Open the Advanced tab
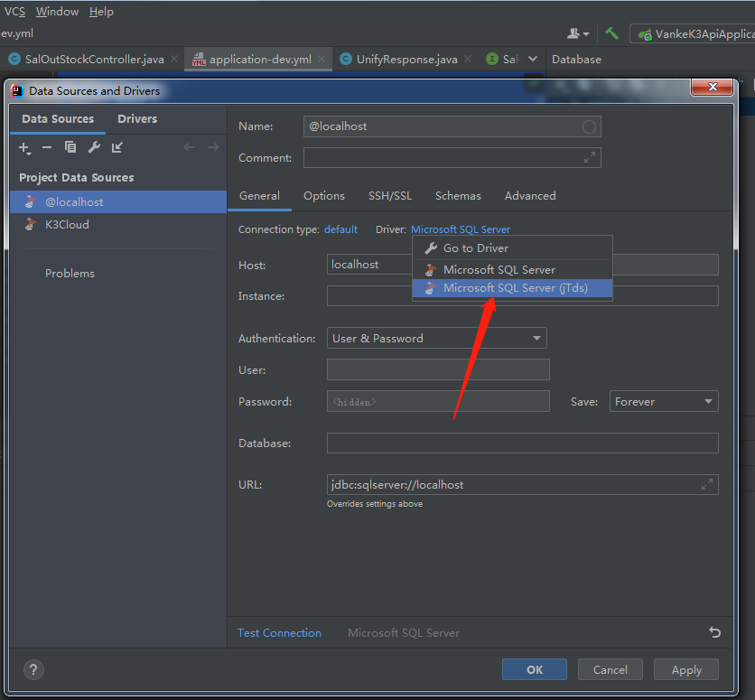The width and height of the screenshot is (755, 700). [530, 196]
